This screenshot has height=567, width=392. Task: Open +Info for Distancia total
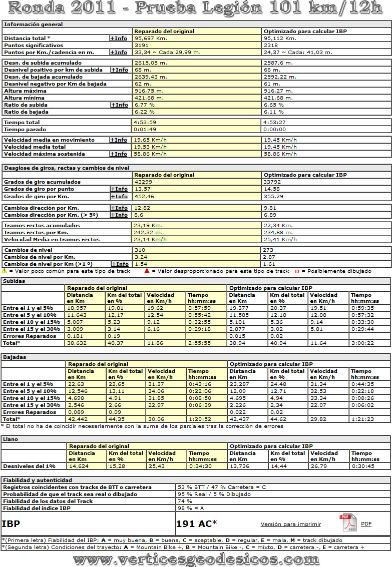coord(119,38)
